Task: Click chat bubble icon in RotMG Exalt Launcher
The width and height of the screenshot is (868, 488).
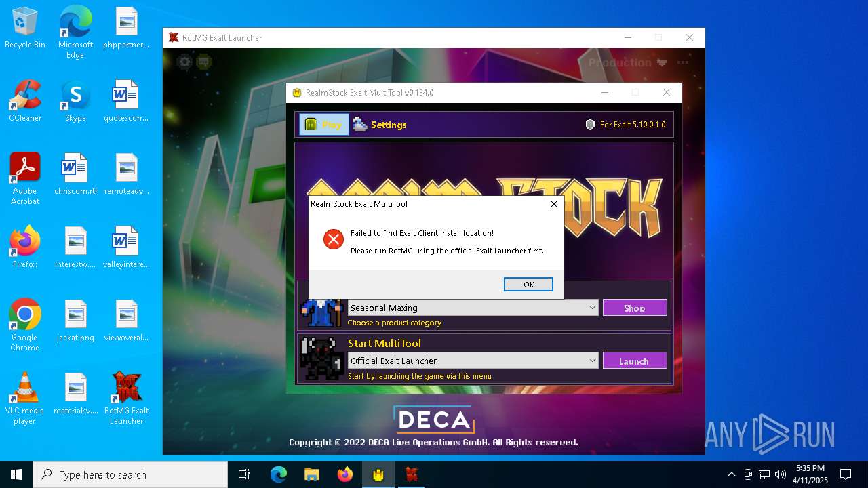Action: coord(203,62)
